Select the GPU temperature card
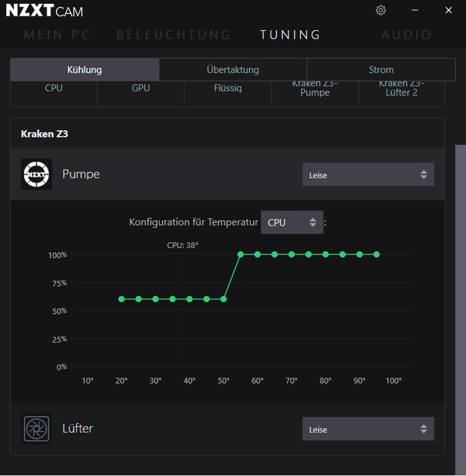The height and width of the screenshot is (476, 466). coord(140,94)
